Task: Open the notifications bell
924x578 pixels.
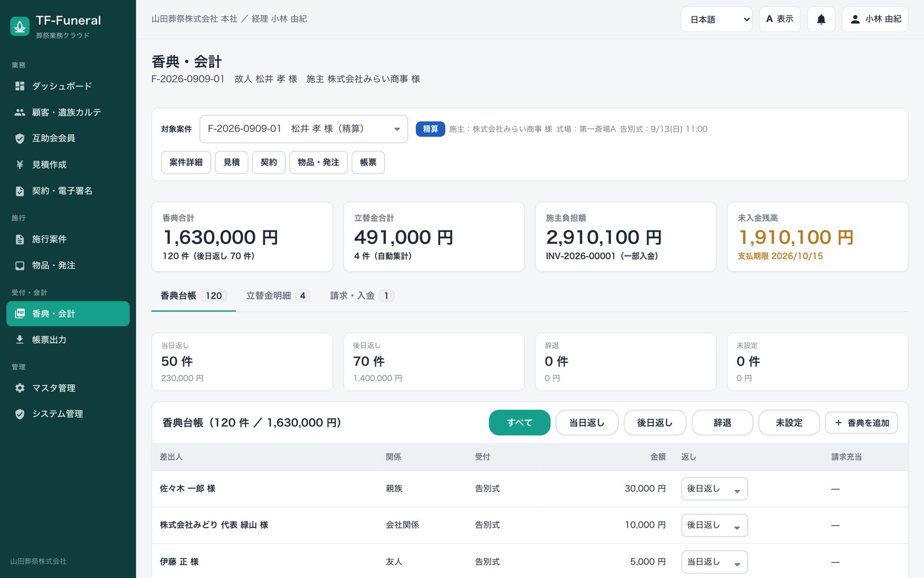Action: click(821, 19)
